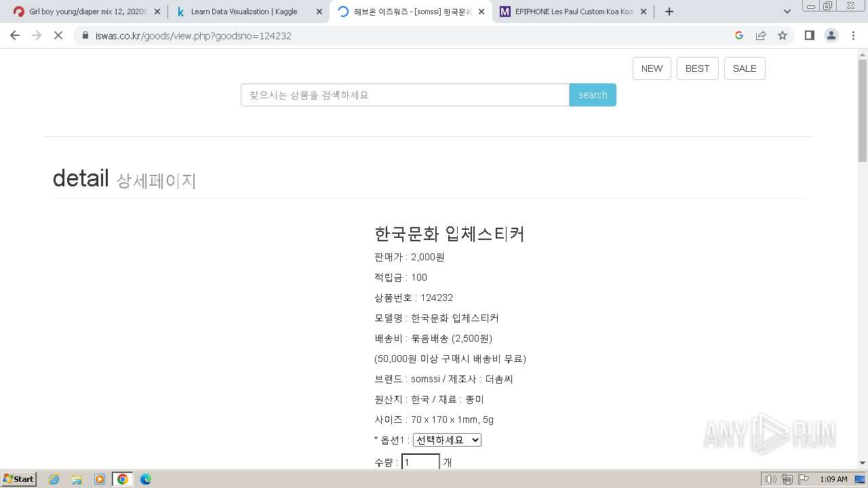The height and width of the screenshot is (488, 868).
Task: Stop loading the page
Action: [58, 35]
